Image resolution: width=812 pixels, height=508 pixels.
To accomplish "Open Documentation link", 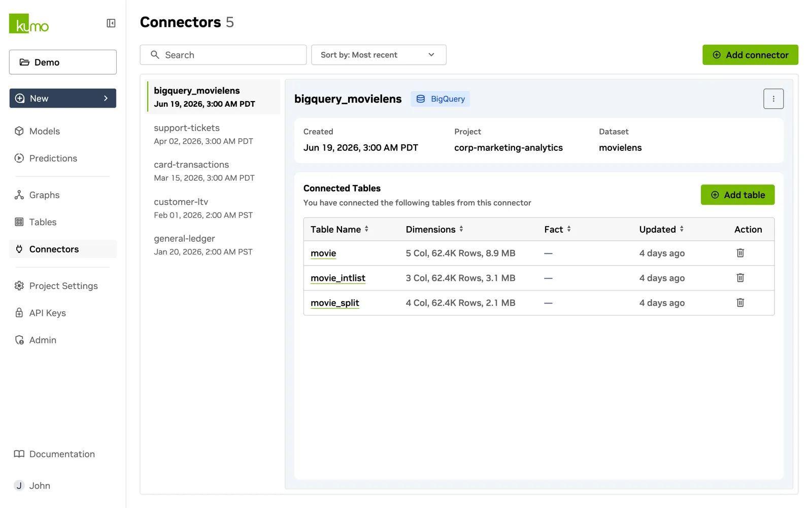I will (x=63, y=454).
